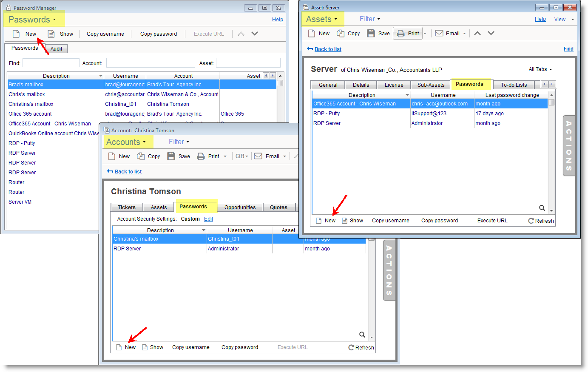This screenshot has width=588, height=372.
Task: Click the Save icon in Asset Server toolbar
Action: click(x=371, y=34)
